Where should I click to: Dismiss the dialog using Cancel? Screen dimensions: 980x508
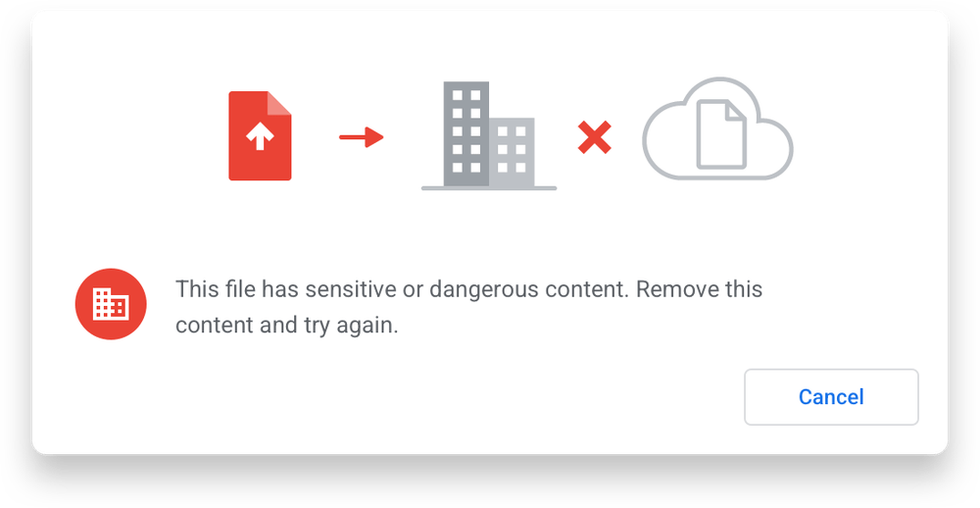pos(831,396)
